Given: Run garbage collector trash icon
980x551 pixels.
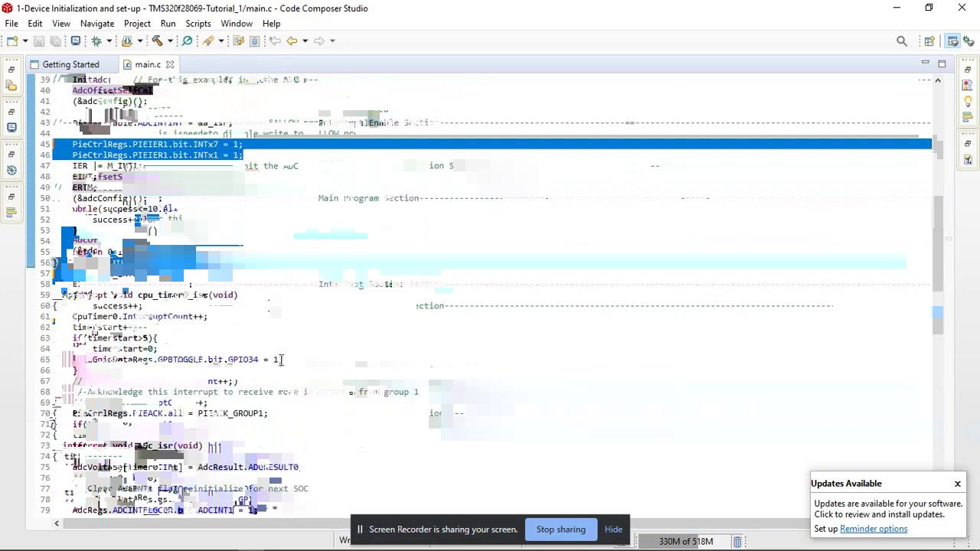Looking at the screenshot, I should click(x=737, y=542).
